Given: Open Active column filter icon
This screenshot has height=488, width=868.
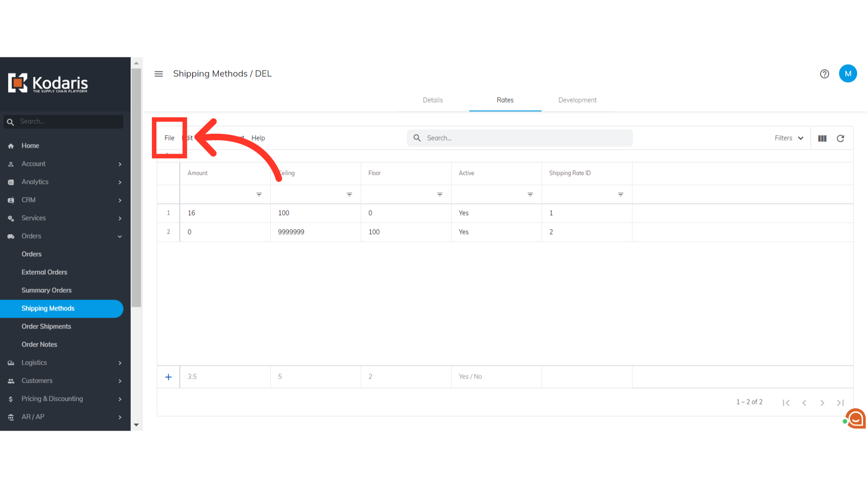Looking at the screenshot, I should tap(530, 194).
